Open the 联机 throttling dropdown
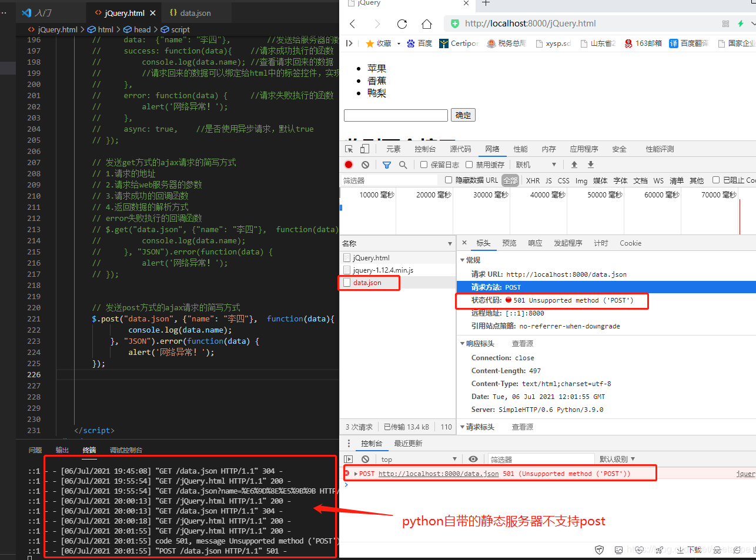The width and height of the screenshot is (756, 560). tap(536, 165)
